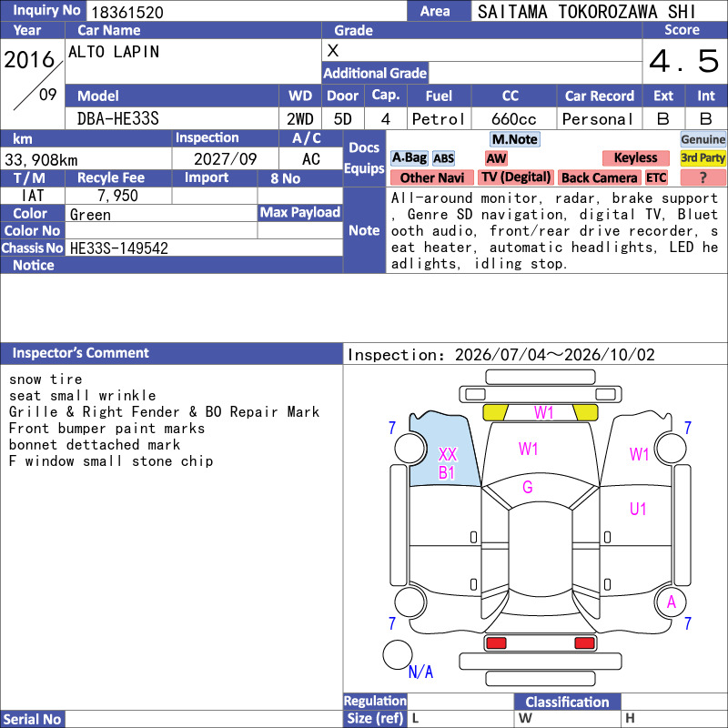
Task: Click the Other Navi badge
Action: click(x=431, y=177)
